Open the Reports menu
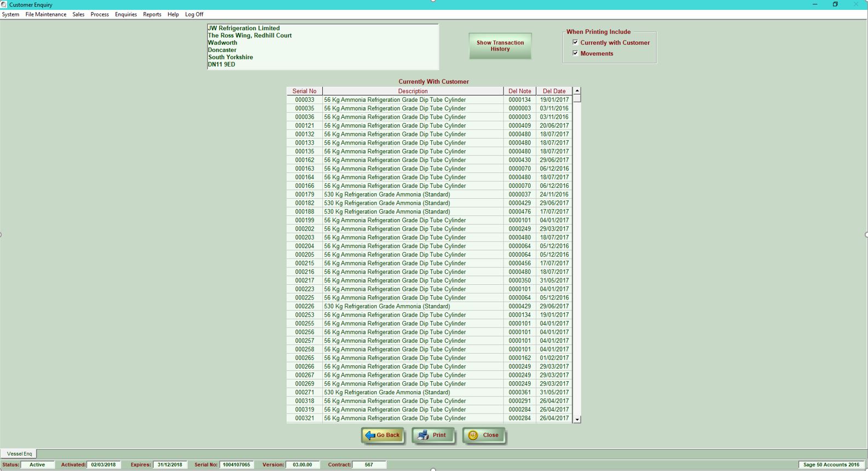 pos(152,14)
